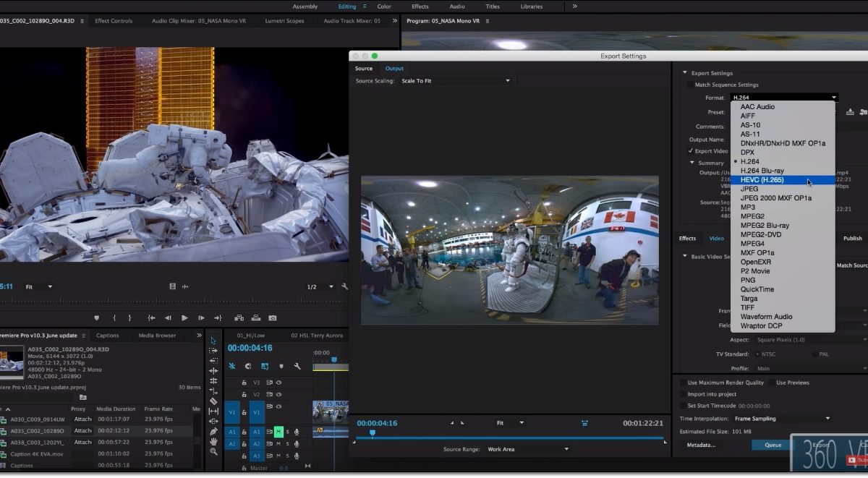868x478 pixels.
Task: Click Save Preset icon beside Preset
Action: pos(850,111)
